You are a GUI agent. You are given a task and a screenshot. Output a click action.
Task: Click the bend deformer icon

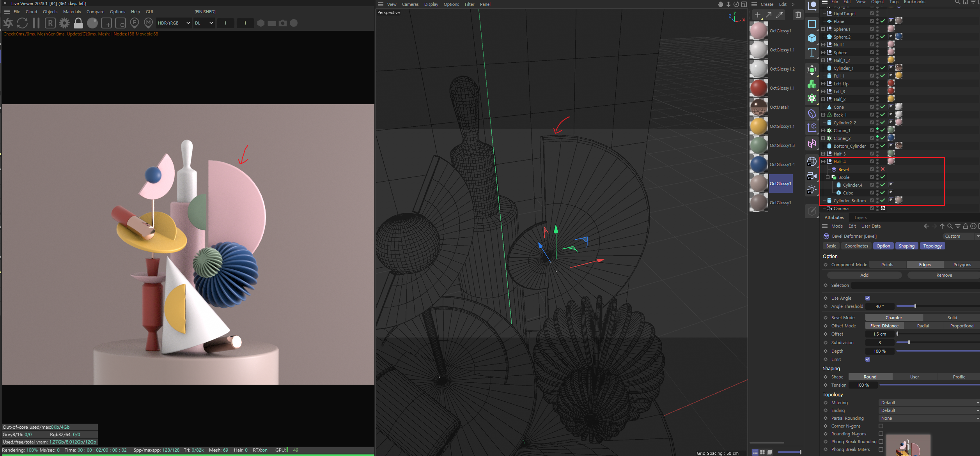pos(812,114)
